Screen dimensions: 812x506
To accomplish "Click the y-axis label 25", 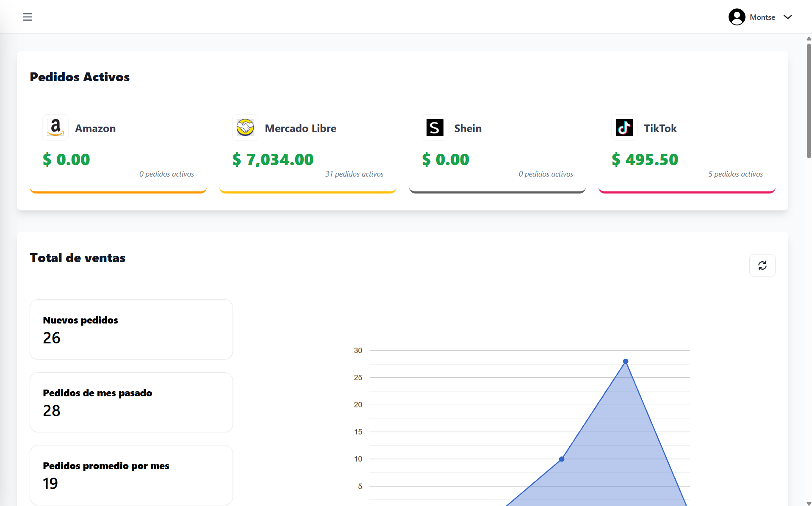I will tap(358, 378).
